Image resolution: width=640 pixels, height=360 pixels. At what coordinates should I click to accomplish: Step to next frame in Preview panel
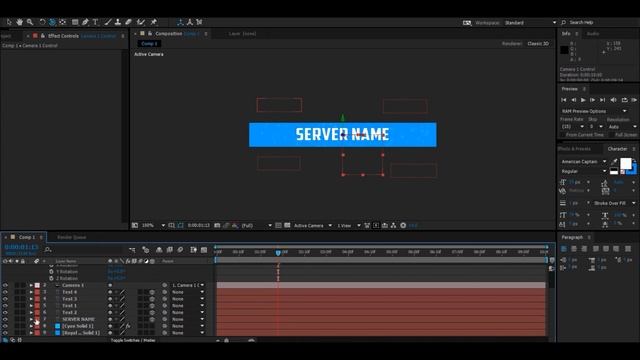(x=593, y=100)
